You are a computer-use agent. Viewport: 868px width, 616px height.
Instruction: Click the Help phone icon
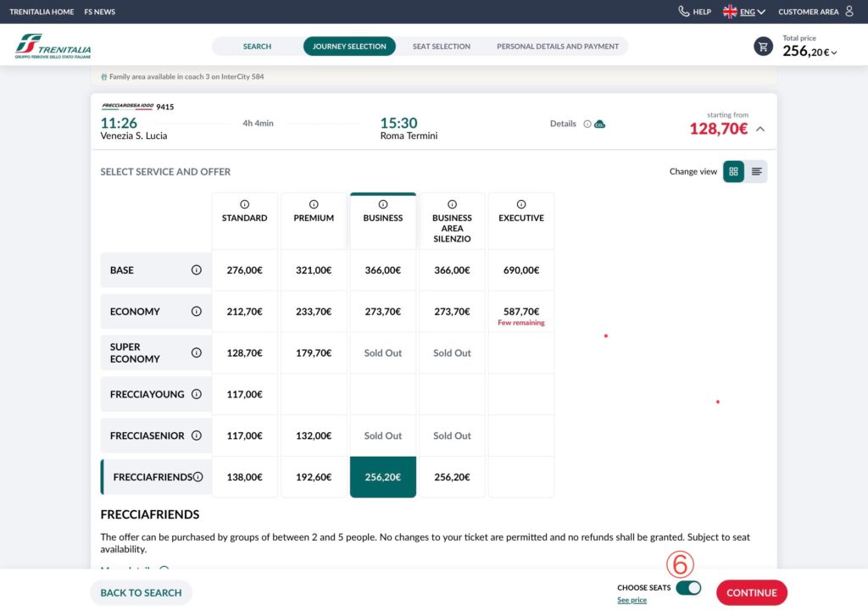684,12
